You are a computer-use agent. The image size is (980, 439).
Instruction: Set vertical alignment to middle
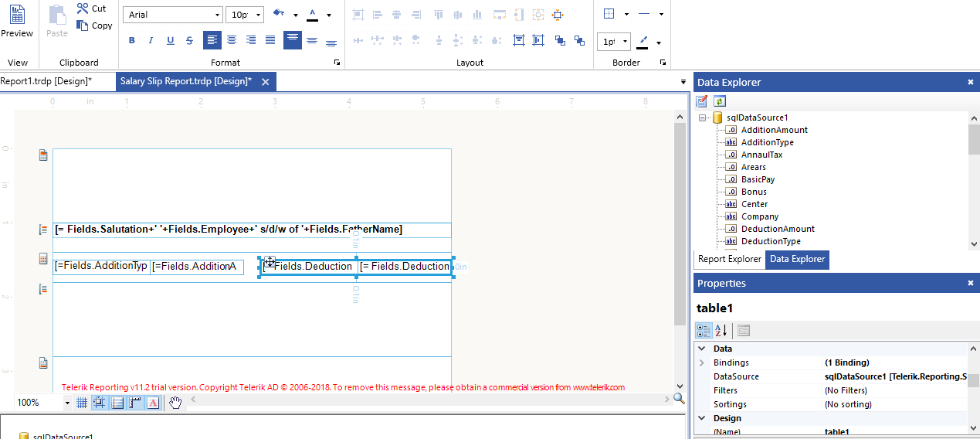[312, 40]
